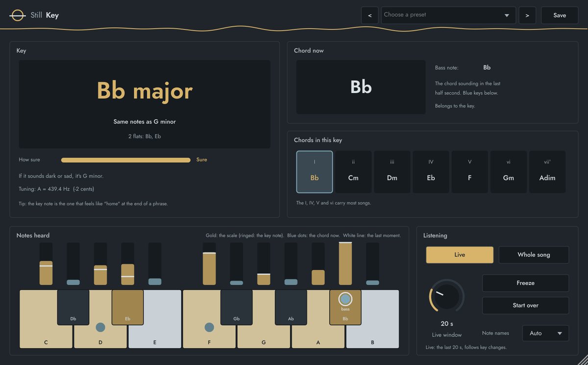The height and width of the screenshot is (365, 588).
Task: Click the window resize grip corner
Action: coord(583,360)
